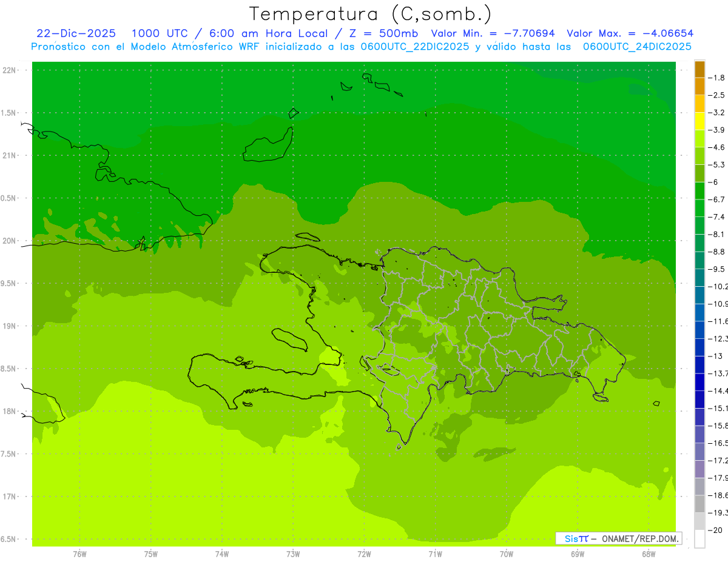Image resolution: width=728 pixels, height=562 pixels.
Task: Click the longitude axis label "70W"
Action: (507, 554)
